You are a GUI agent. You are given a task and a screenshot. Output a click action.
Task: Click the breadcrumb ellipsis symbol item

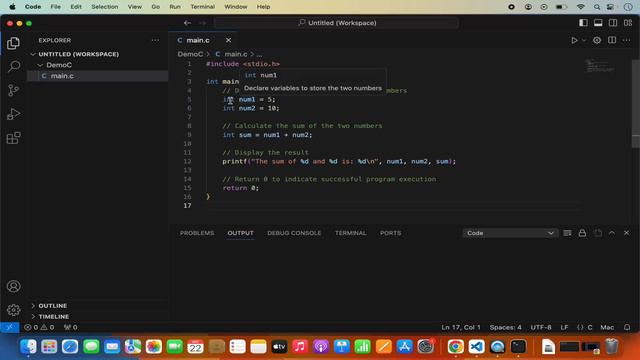(x=260, y=54)
